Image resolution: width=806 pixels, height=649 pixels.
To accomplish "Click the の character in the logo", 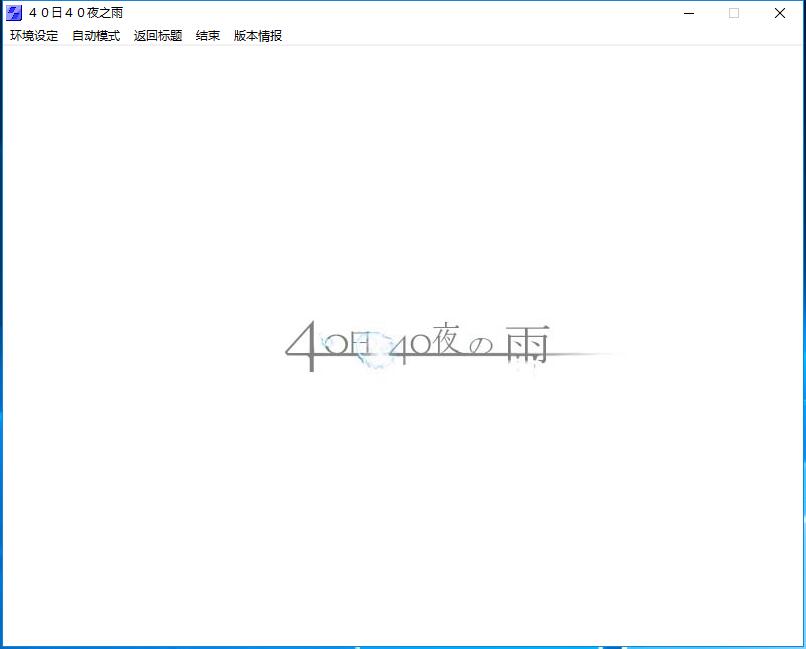I will pyautogui.click(x=481, y=346).
